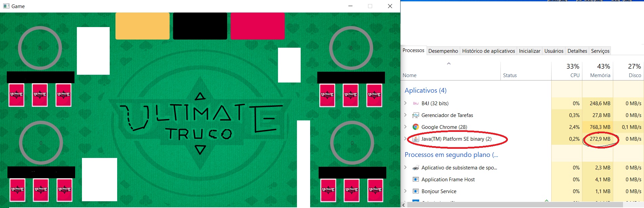Screen dimensions: 644x208
Task: Sort processes by CPU column
Action: (567, 71)
